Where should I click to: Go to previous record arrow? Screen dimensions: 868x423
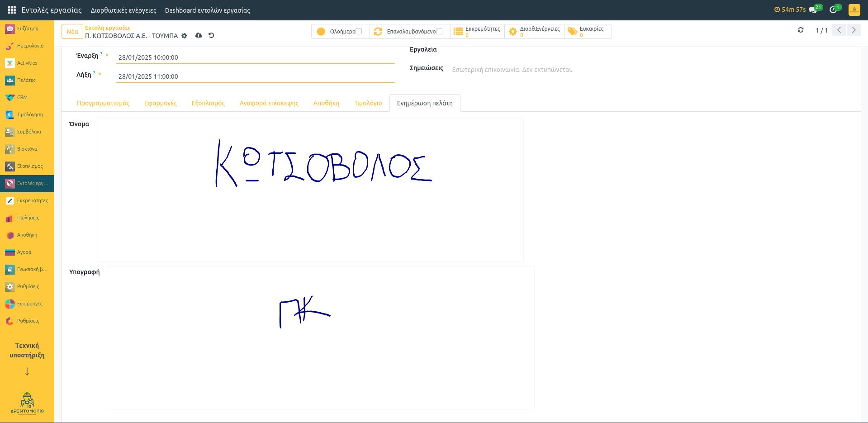[839, 30]
